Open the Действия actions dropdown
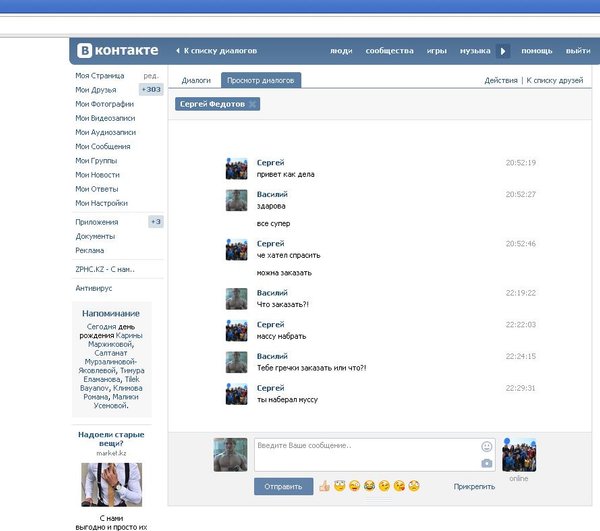 click(501, 80)
